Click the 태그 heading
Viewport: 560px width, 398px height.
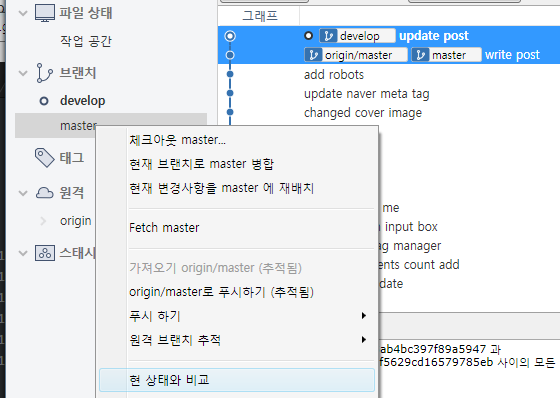coord(72,158)
